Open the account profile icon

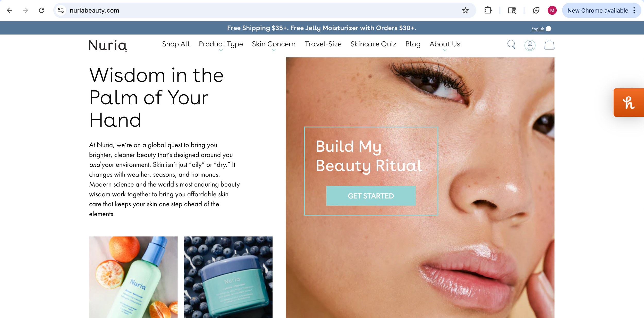click(530, 45)
